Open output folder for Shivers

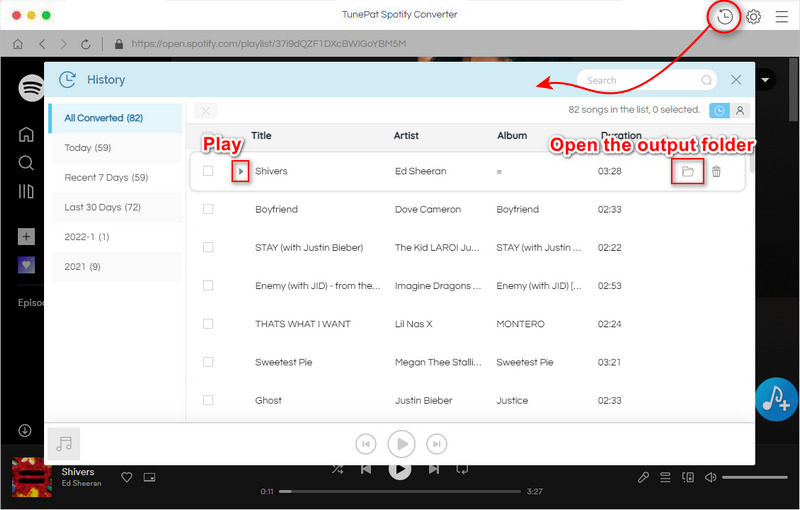(688, 171)
